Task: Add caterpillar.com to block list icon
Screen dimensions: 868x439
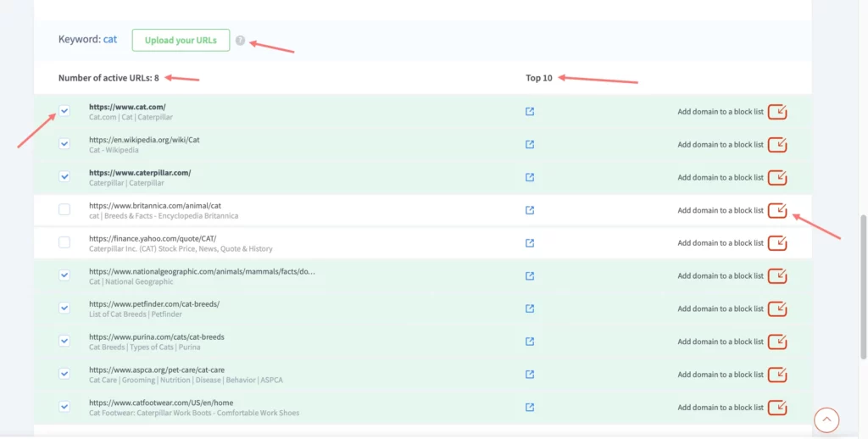Action: pos(778,177)
